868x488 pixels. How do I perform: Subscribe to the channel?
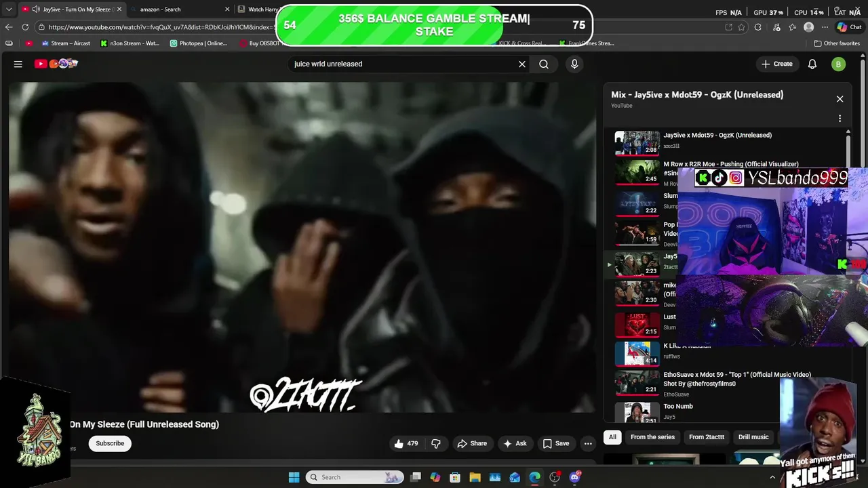(x=110, y=443)
